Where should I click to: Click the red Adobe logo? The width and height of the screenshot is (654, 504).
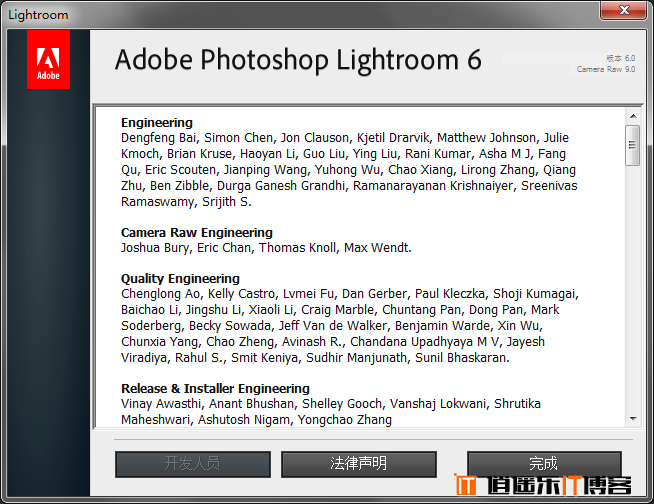pyautogui.click(x=48, y=59)
